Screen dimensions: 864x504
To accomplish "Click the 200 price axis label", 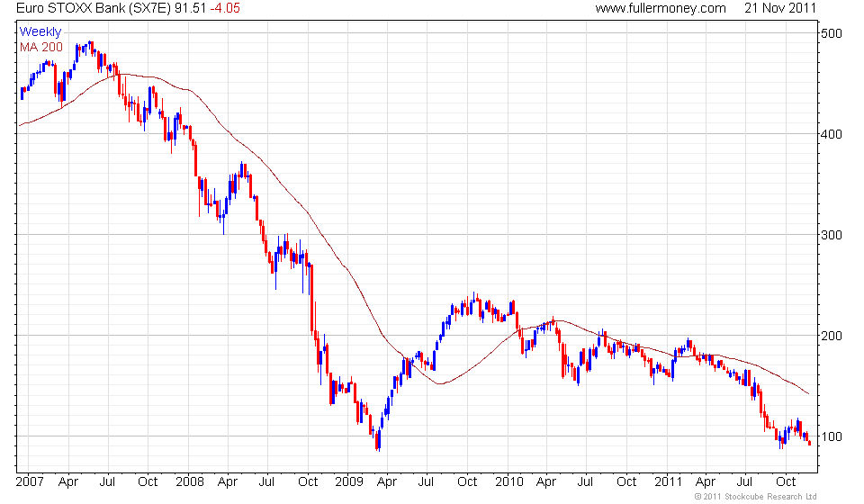I will coord(832,336).
